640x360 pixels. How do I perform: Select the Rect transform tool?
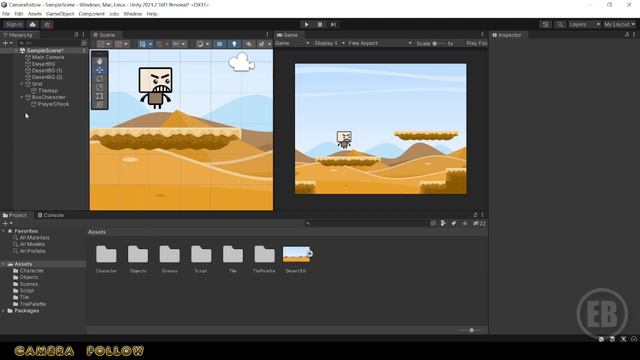pyautogui.click(x=100, y=96)
